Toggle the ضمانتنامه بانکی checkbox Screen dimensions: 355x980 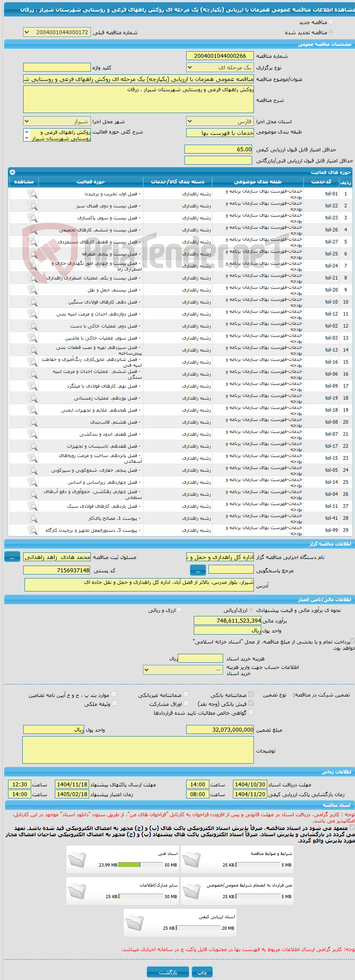pos(251,694)
